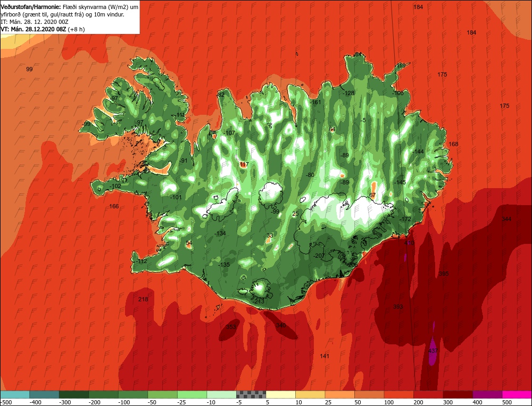Select the -101 value in west Iceland

(176, 197)
